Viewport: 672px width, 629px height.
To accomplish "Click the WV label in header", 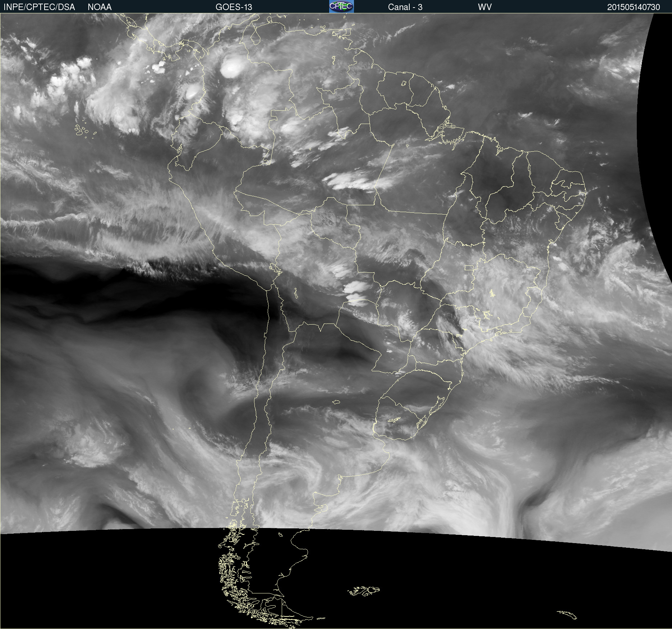I will (485, 7).
